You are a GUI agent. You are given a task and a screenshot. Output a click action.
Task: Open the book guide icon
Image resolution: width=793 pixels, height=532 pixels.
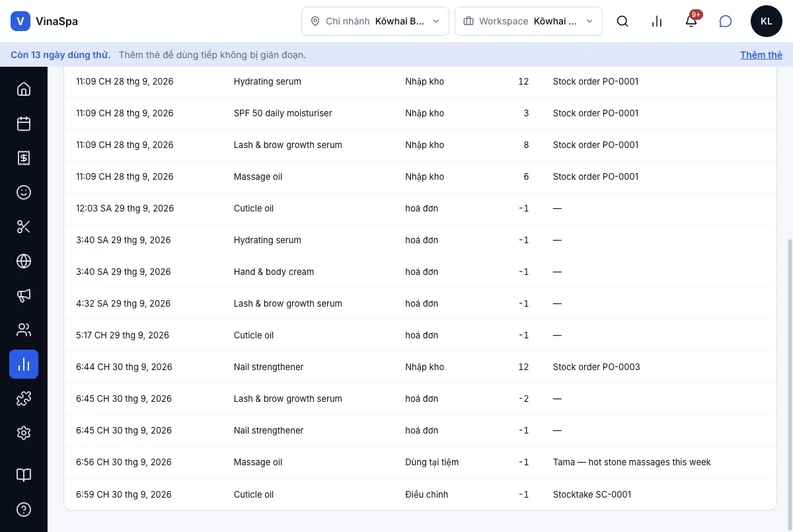coord(24,475)
